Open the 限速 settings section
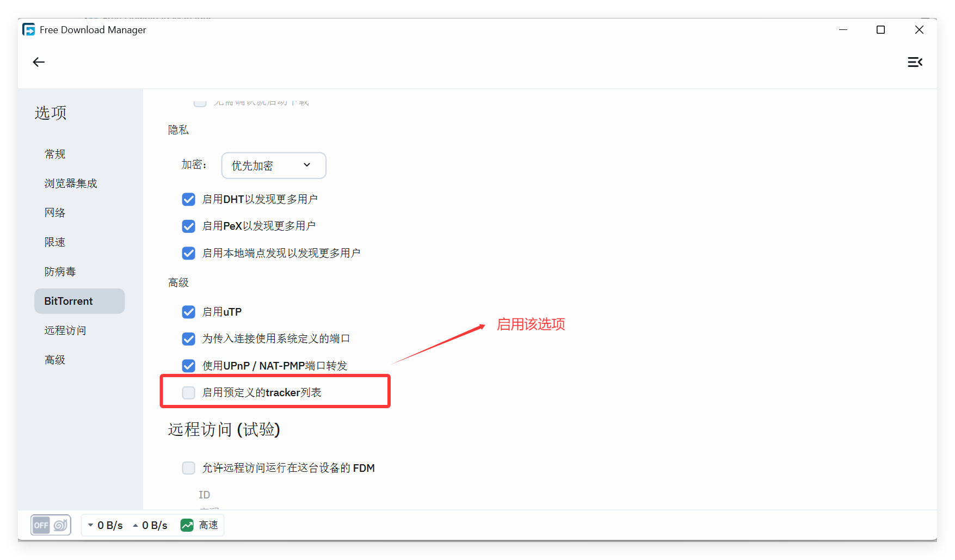The width and height of the screenshot is (955, 560). pos(55,242)
